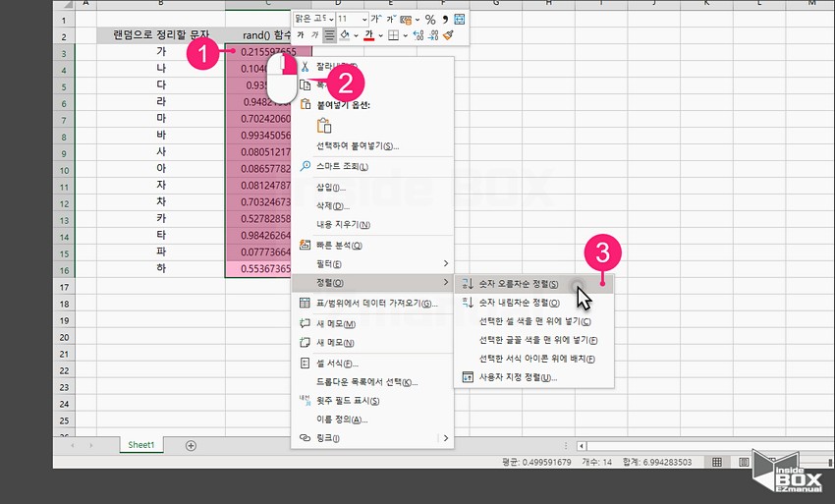Apply comma style from mini toolbar
The width and height of the screenshot is (835, 504).
click(x=445, y=20)
